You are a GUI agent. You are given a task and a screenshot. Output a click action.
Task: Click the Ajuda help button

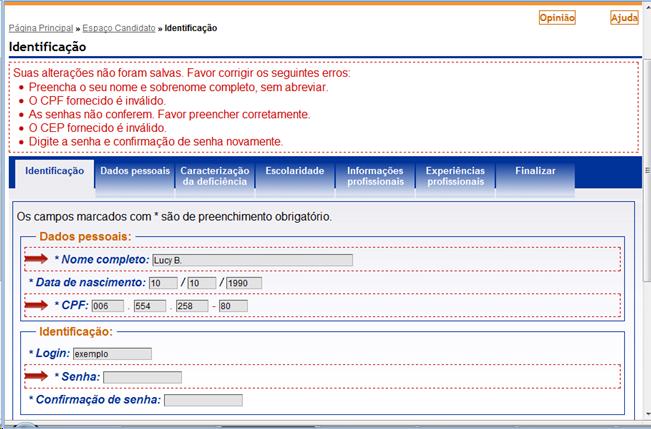click(624, 18)
